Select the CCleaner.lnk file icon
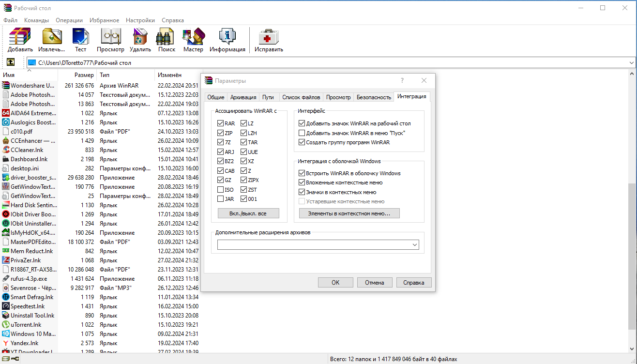Viewport: 637px width, 364px height. [6, 150]
